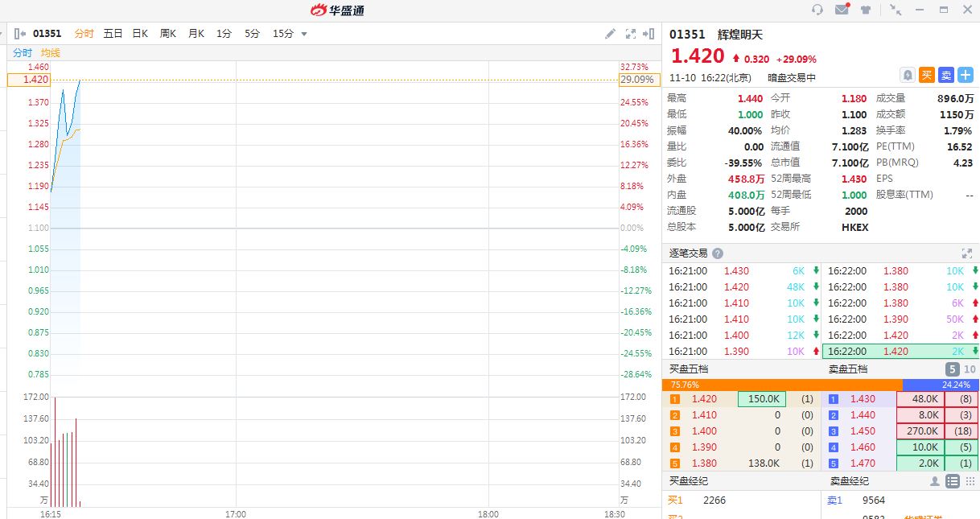Open customer service headset icon
The image size is (980, 519).
pyautogui.click(x=817, y=10)
